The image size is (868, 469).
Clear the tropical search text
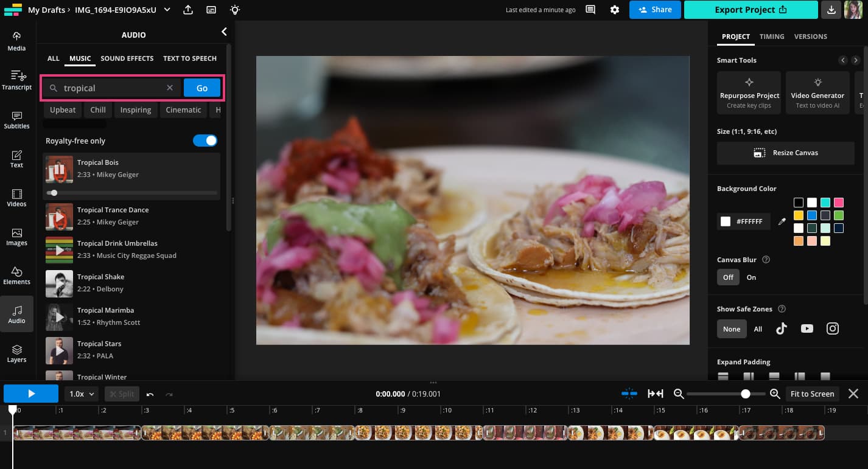tap(170, 88)
